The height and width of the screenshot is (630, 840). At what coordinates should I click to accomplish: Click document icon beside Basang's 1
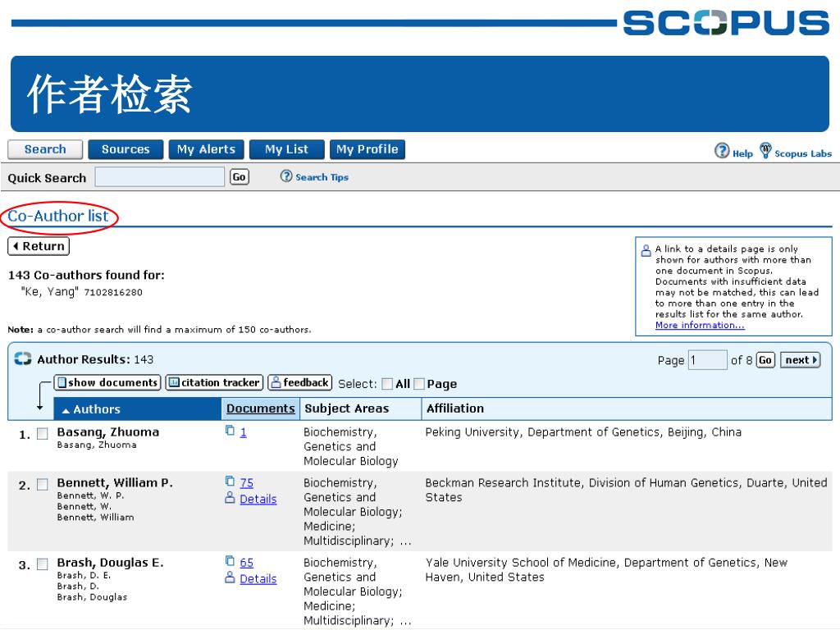tap(230, 430)
